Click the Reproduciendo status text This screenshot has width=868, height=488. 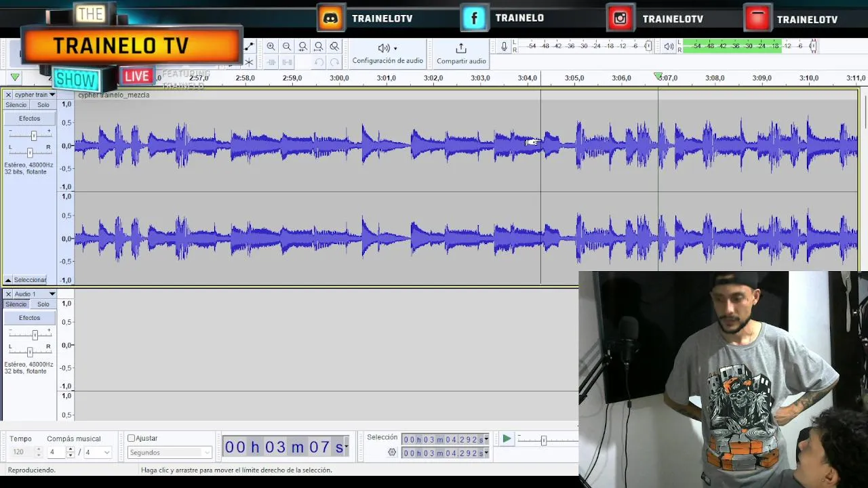(32, 470)
